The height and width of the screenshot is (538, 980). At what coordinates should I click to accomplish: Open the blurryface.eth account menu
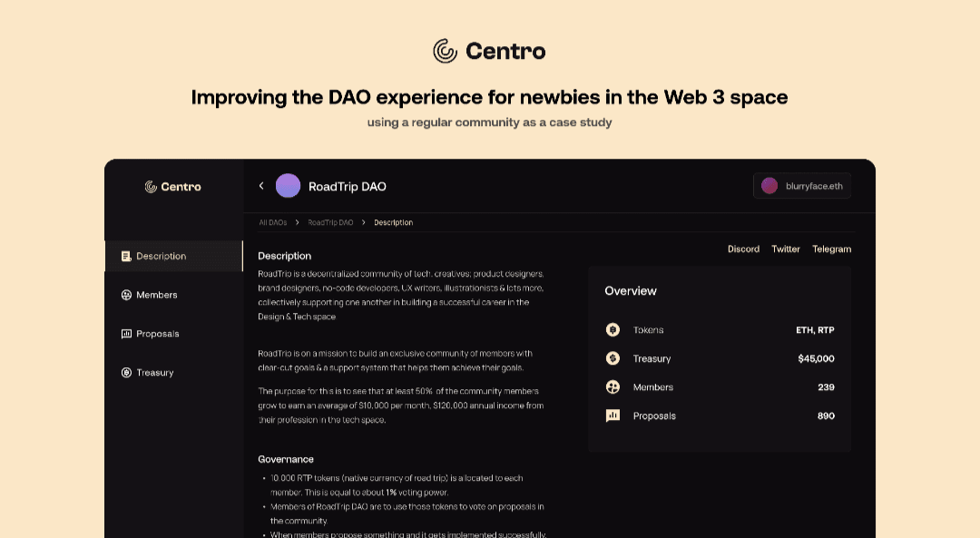point(802,186)
